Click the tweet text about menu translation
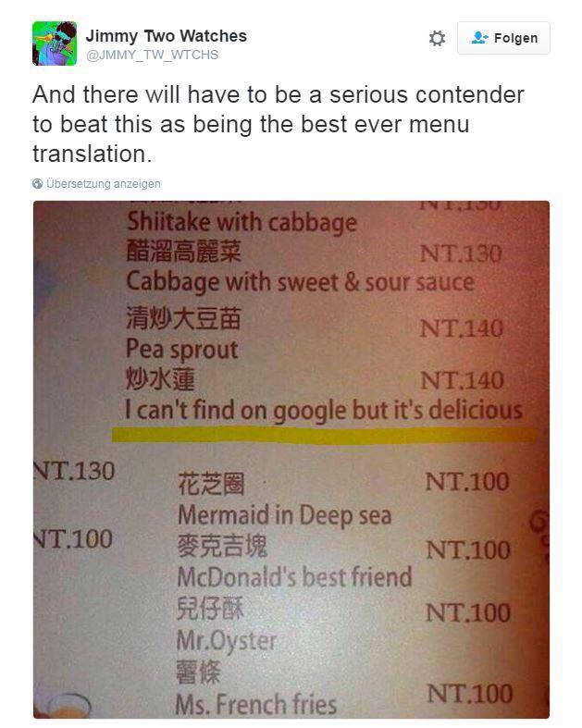Viewport: 582px width, 728px height. [278, 123]
